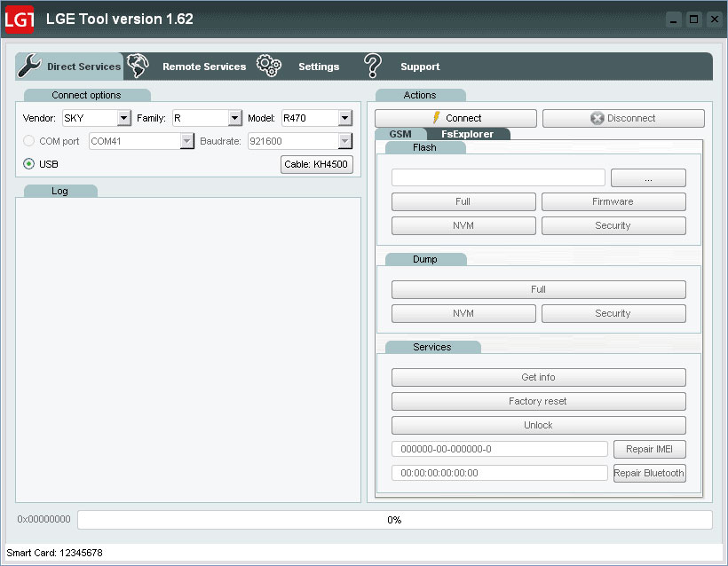Click the progress bar showing 0%
The width and height of the screenshot is (728, 566).
pos(395,520)
